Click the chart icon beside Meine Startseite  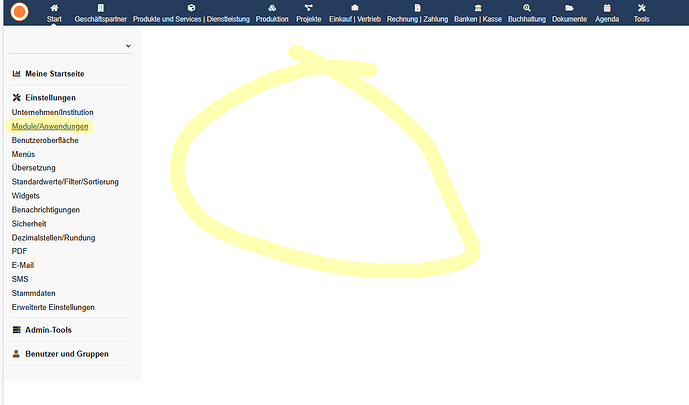16,73
